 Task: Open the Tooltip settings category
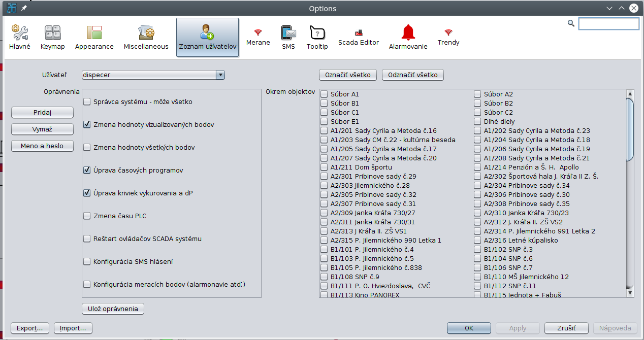317,37
